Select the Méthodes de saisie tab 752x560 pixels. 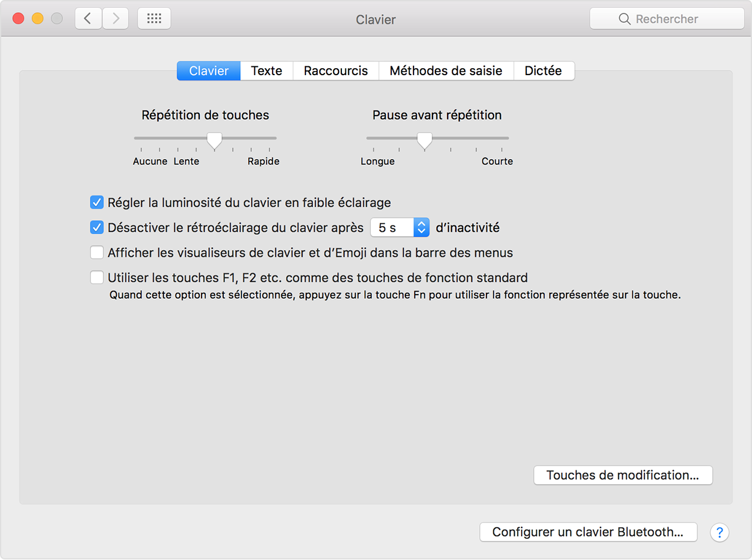pos(445,71)
